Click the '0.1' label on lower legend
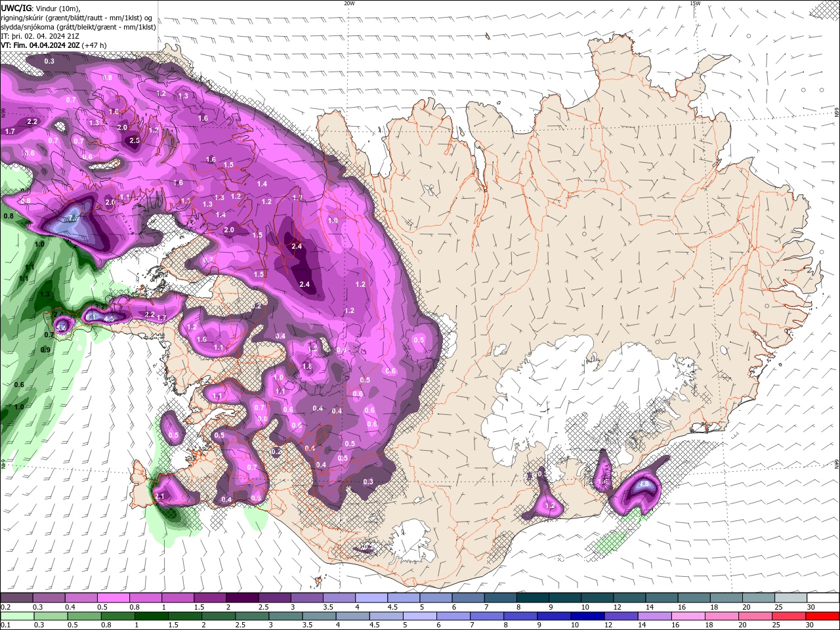This screenshot has height=630, width=840. pyautogui.click(x=5, y=625)
